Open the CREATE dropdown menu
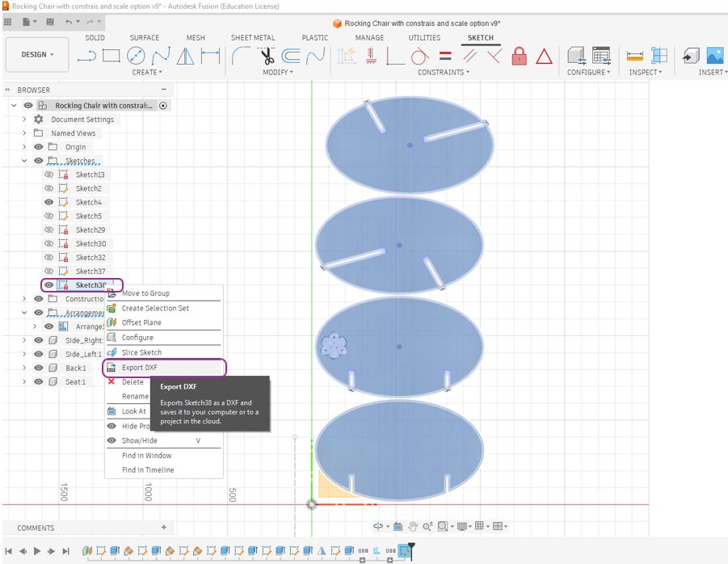The width and height of the screenshot is (728, 564). [147, 73]
